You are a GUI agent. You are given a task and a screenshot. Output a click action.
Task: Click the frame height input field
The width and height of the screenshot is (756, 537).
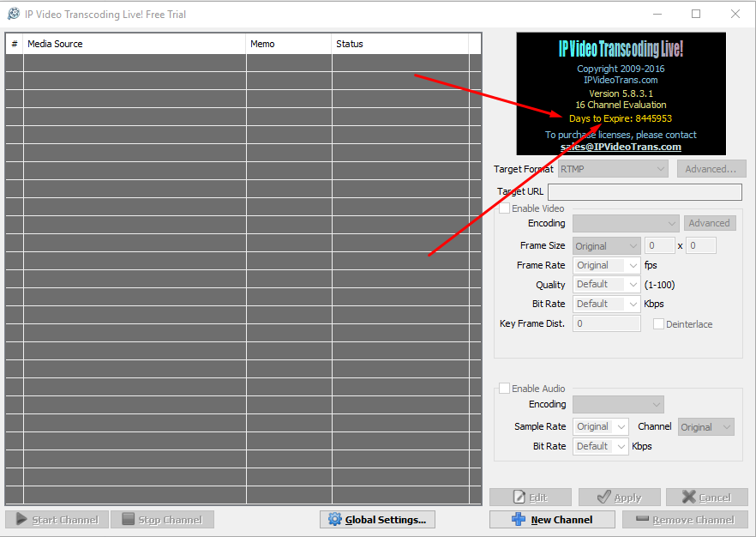tap(701, 245)
